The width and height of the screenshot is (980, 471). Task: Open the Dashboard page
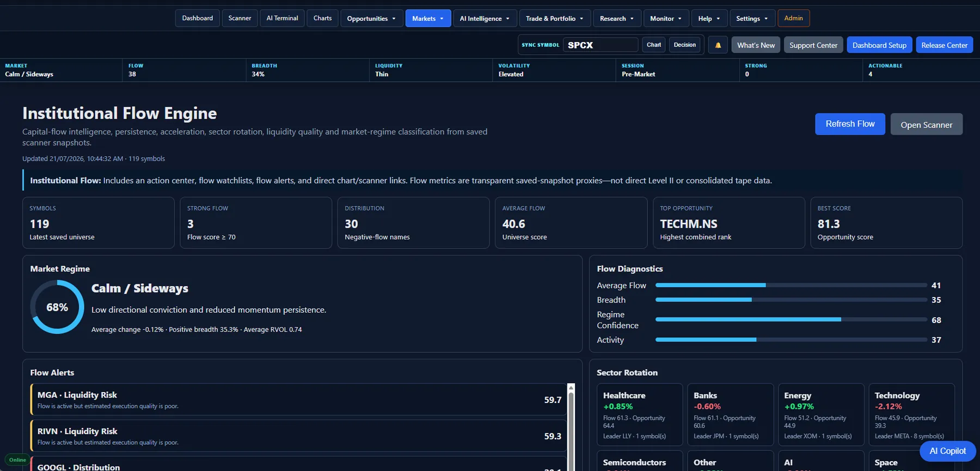pos(198,18)
